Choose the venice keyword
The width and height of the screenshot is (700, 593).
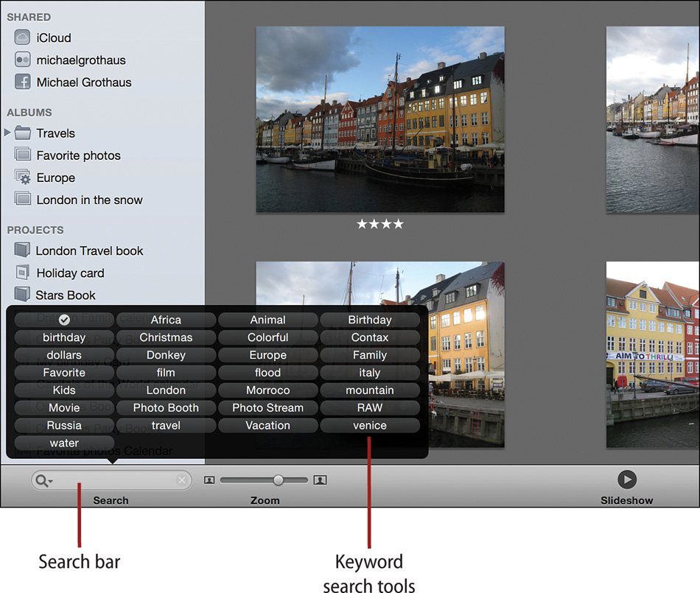pos(370,426)
